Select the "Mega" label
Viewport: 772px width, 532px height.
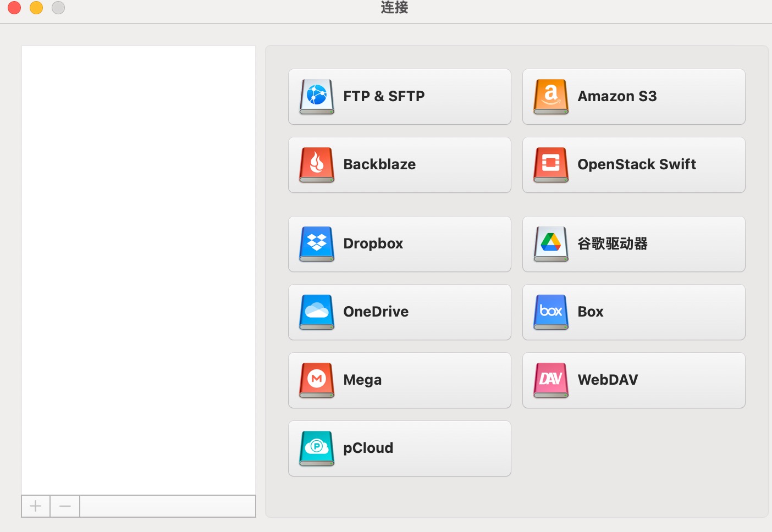coord(362,380)
